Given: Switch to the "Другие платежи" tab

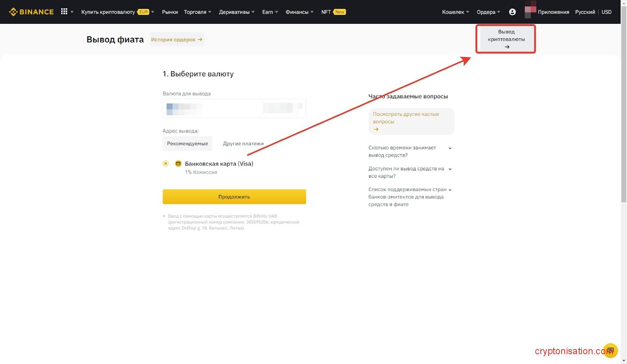Looking at the screenshot, I should 243,143.
